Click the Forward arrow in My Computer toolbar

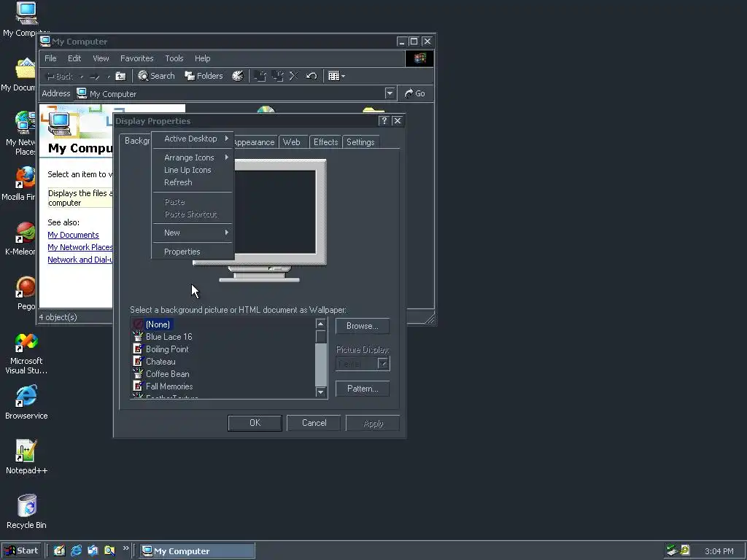tap(95, 76)
